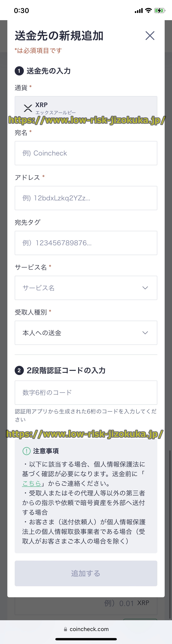
Task: Focus the 2段階認証 six-digit code field
Action: pos(86,393)
